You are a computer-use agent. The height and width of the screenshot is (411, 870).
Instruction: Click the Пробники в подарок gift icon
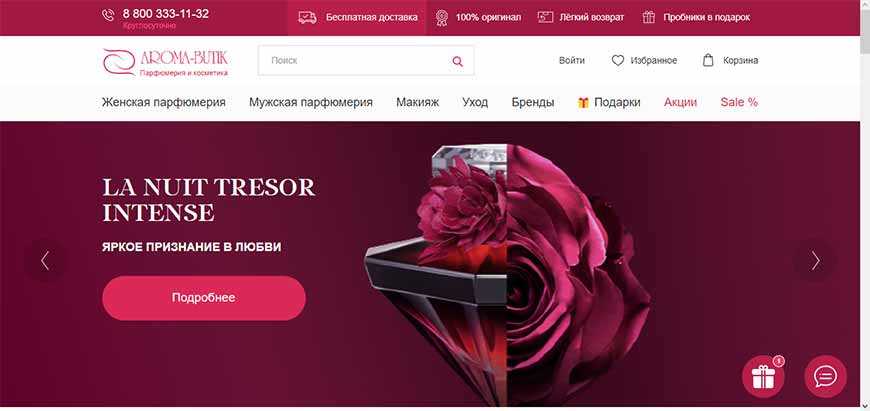(649, 17)
